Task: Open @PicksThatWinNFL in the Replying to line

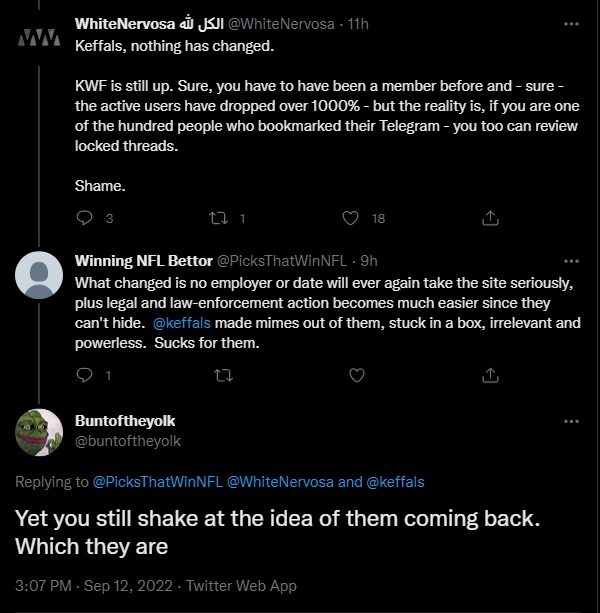Action: [158, 482]
